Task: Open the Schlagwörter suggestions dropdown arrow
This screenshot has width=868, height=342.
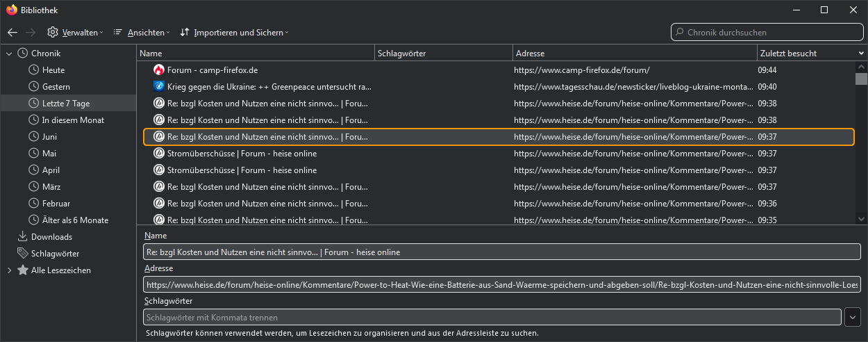Action: (x=853, y=318)
